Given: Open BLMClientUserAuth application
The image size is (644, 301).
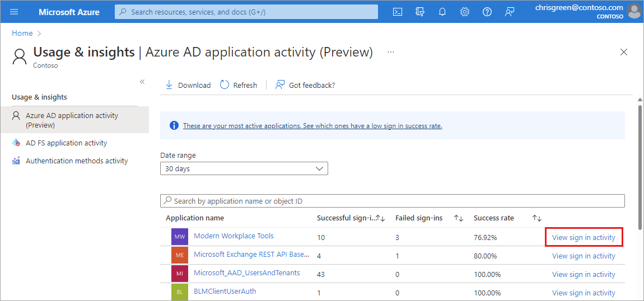Looking at the screenshot, I should pos(225,291).
